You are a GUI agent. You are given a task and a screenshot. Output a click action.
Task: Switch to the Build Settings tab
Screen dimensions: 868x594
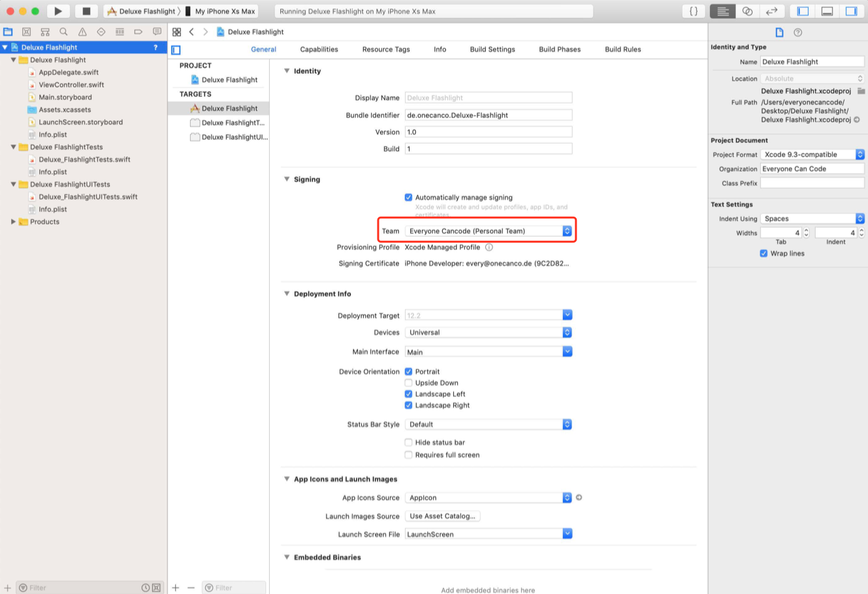pos(492,50)
